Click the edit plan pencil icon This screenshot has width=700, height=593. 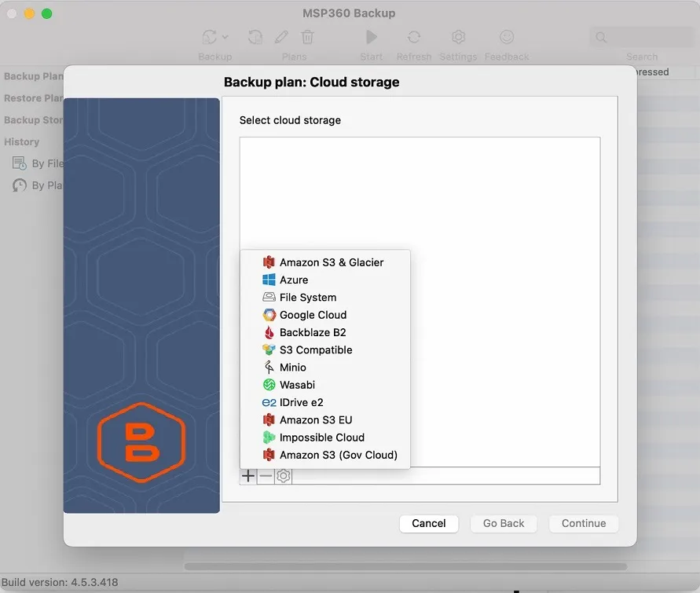point(281,37)
